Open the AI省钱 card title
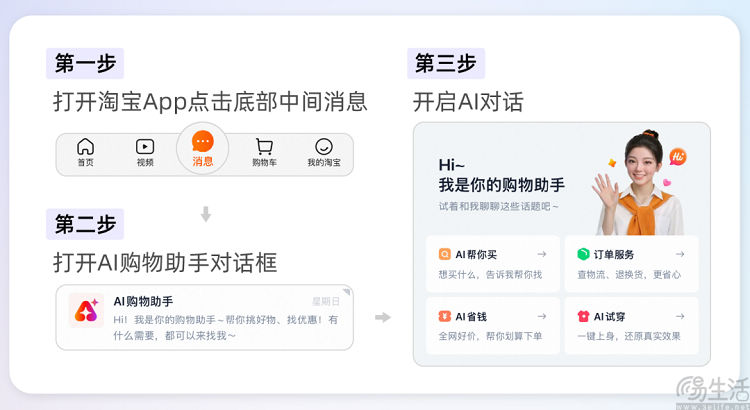The image size is (750, 410). click(x=471, y=317)
